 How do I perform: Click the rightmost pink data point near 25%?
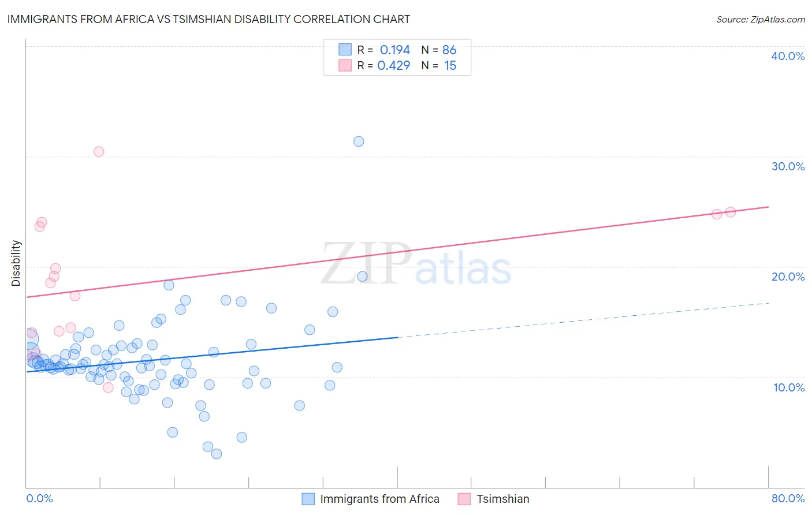(731, 212)
